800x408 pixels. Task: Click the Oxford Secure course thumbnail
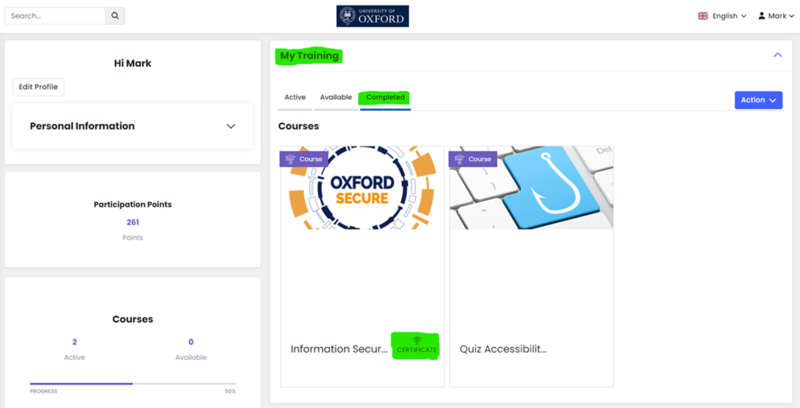[x=362, y=188]
